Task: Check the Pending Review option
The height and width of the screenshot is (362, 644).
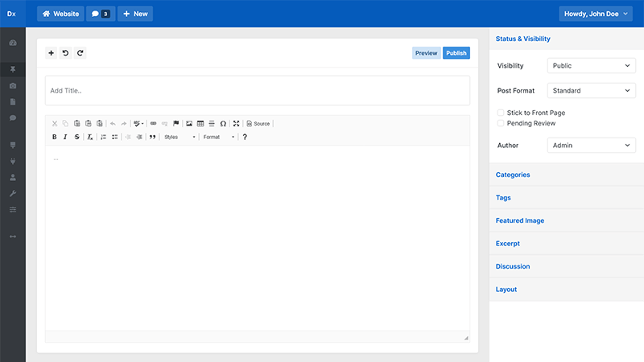Action: point(501,123)
